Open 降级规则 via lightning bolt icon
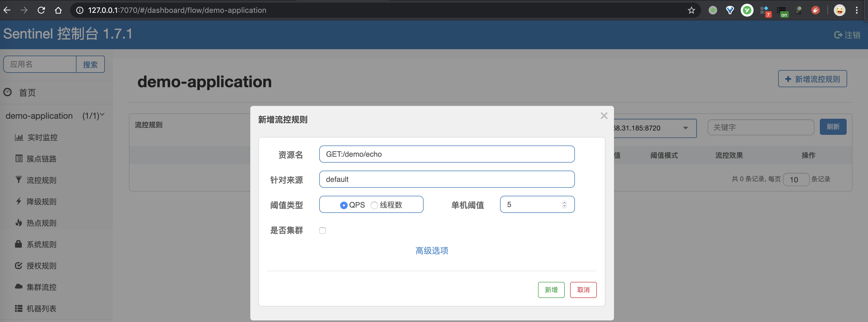 tap(19, 201)
